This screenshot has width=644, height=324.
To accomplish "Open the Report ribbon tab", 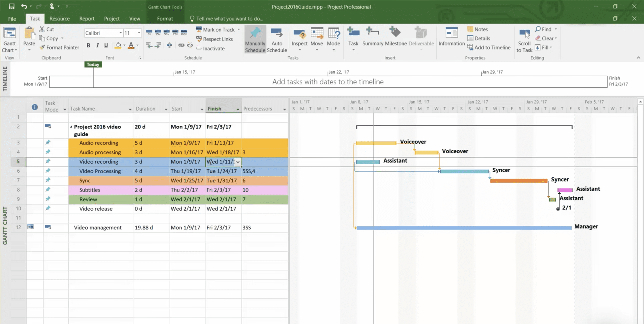I will point(87,19).
